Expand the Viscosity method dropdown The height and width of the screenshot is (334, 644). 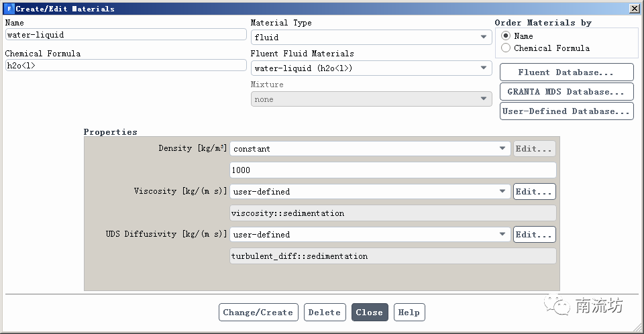[x=370, y=192]
